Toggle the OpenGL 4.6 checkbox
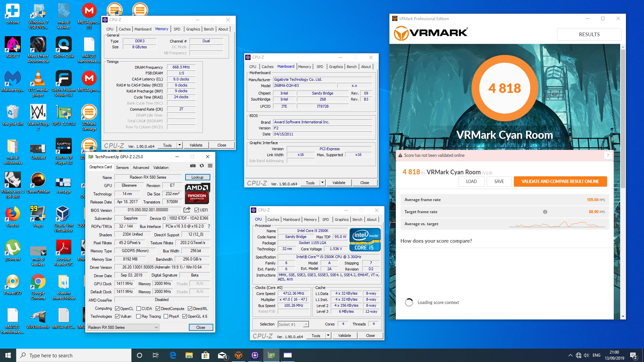 pyautogui.click(x=184, y=316)
